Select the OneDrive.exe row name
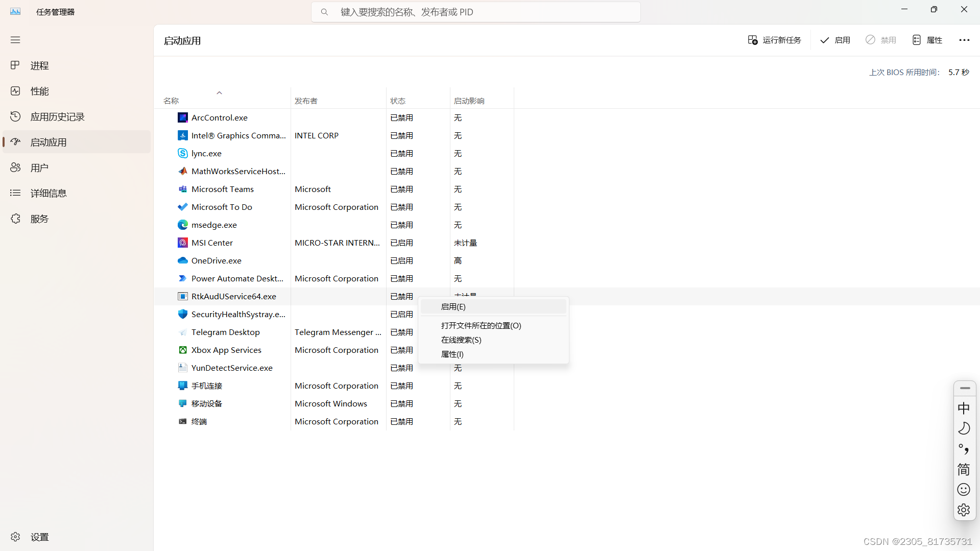The width and height of the screenshot is (980, 551). (x=217, y=260)
